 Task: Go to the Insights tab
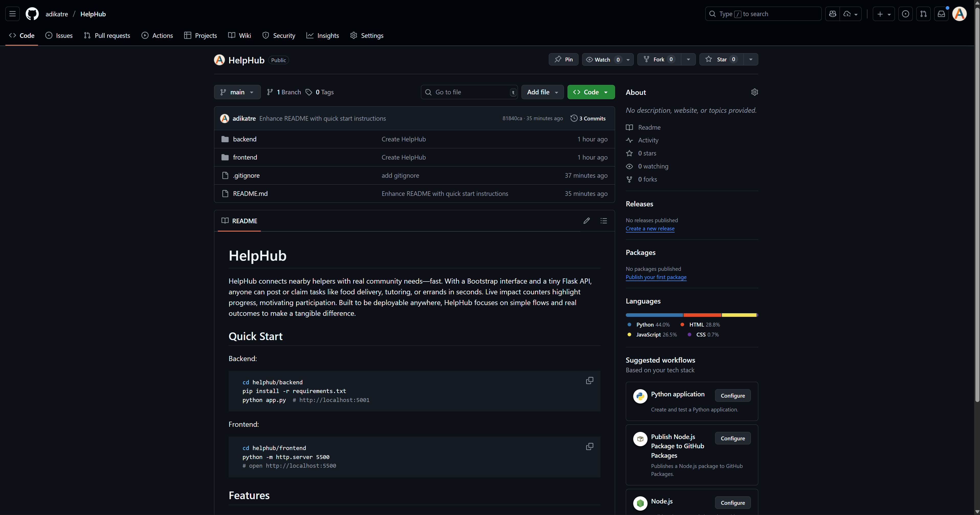click(322, 35)
